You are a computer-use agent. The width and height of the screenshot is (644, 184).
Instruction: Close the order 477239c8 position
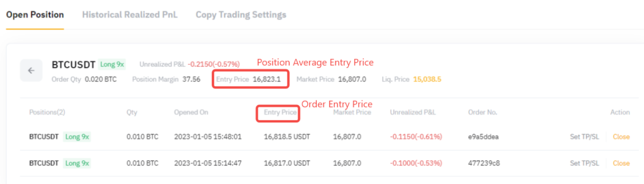coord(621,163)
